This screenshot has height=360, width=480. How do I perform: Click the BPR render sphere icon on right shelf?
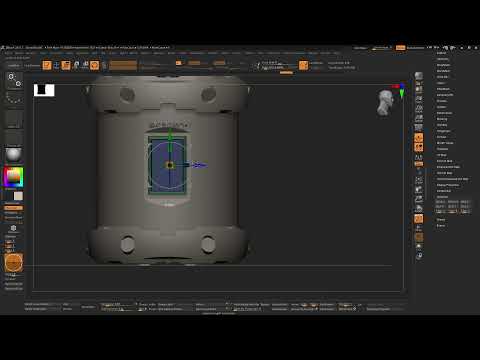coord(419,76)
